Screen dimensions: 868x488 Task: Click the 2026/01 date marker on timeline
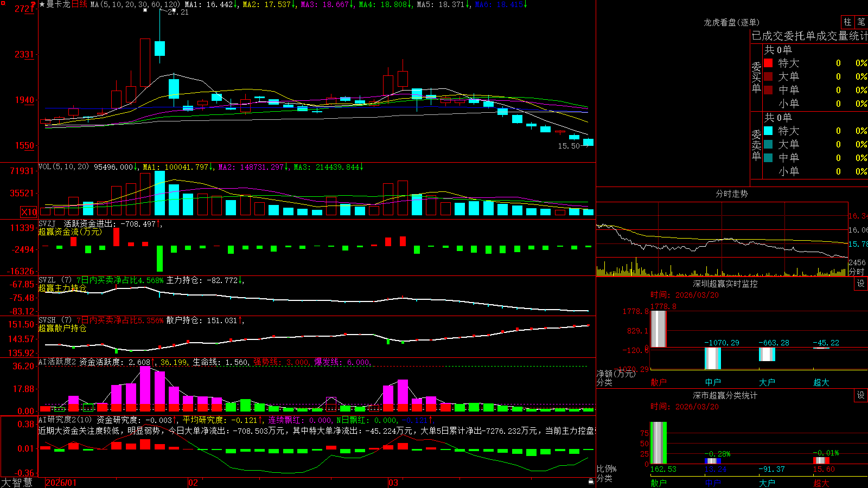61,483
